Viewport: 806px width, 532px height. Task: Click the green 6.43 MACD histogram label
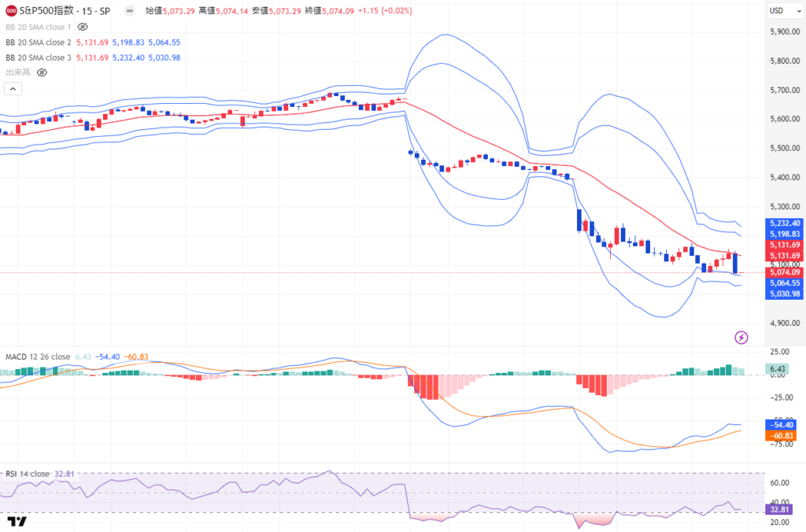778,369
